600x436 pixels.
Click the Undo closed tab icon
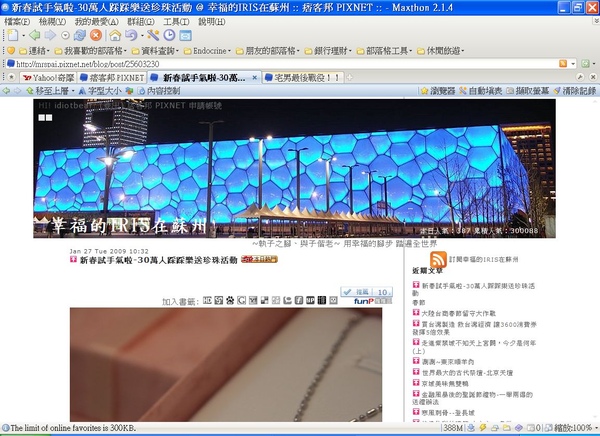click(x=131, y=36)
